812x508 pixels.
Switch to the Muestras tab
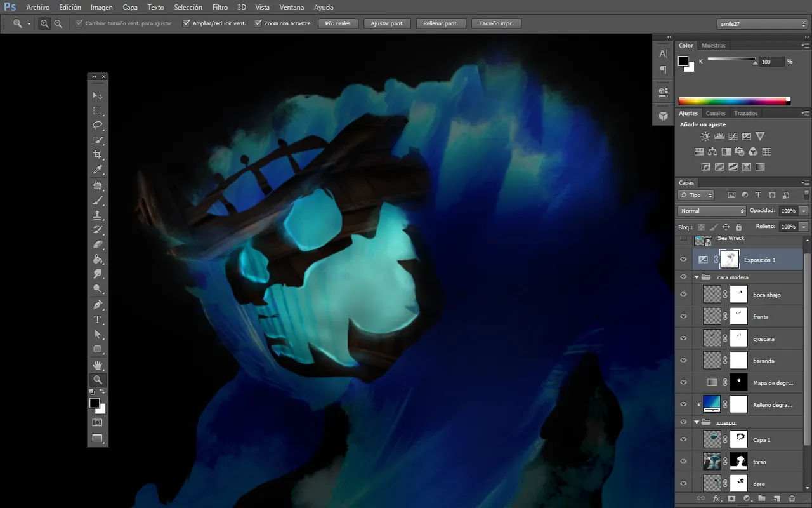pyautogui.click(x=714, y=46)
